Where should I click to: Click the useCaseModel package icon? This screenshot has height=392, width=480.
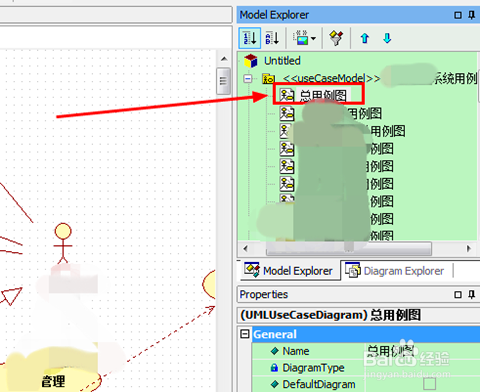pos(268,79)
